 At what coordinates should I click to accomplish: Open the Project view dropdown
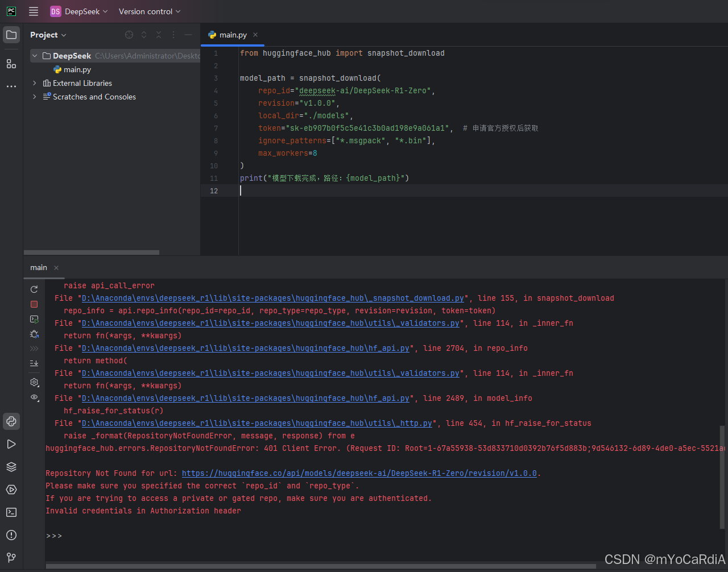[x=48, y=35]
